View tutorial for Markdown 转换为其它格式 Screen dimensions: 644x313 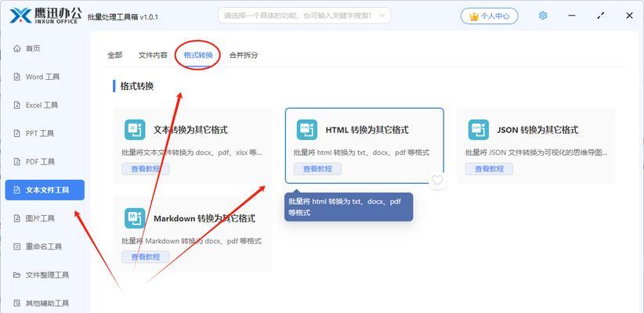coord(146,257)
